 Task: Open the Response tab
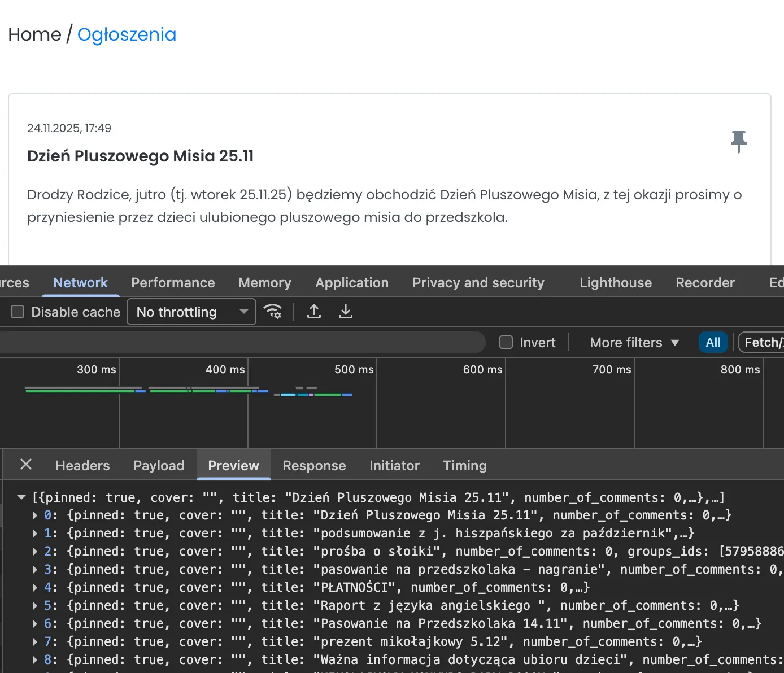click(314, 465)
